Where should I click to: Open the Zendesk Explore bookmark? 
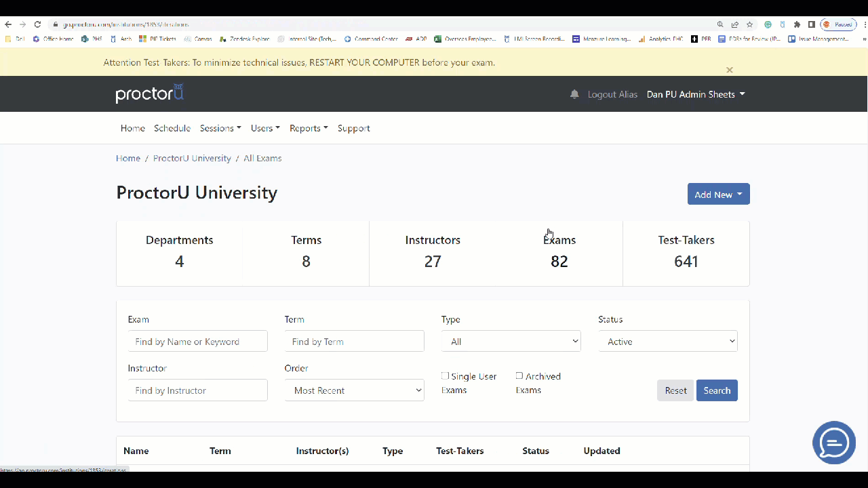(x=244, y=39)
